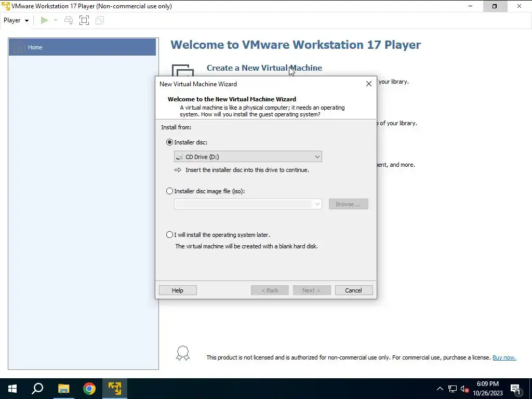
Task: Click the green power on play icon
Action: pyautogui.click(x=44, y=20)
